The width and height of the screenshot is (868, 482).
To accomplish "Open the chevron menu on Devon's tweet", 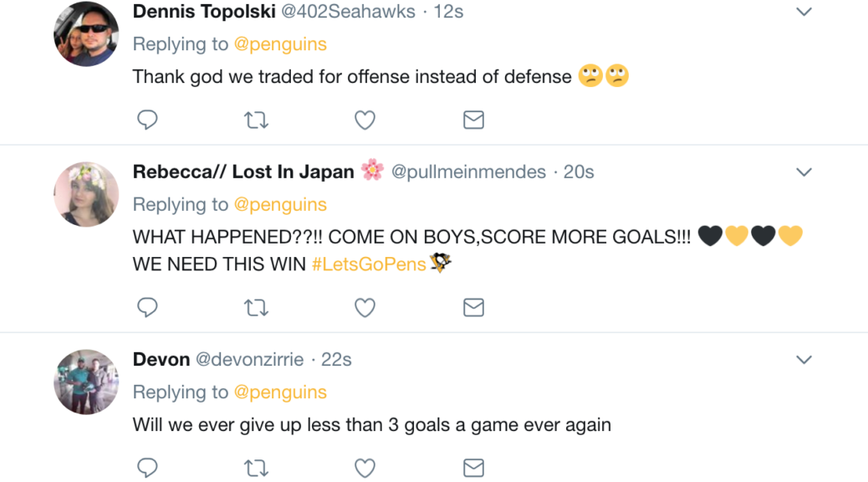I will (x=804, y=360).
